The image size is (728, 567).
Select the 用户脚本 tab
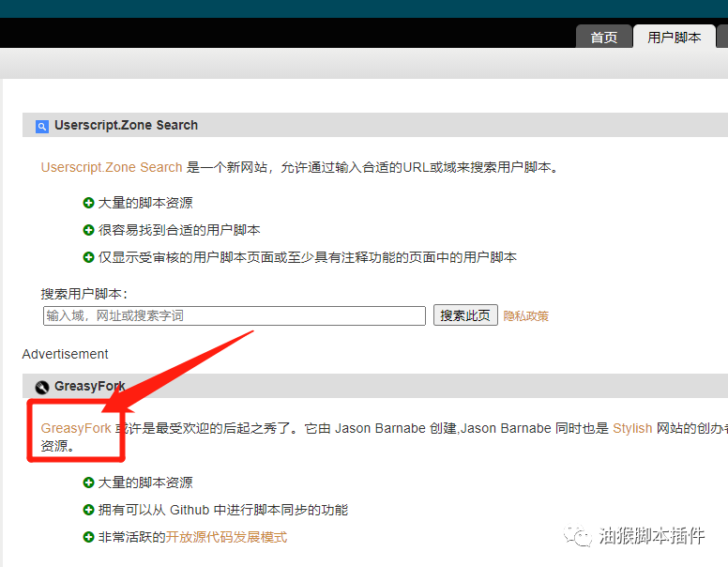click(x=674, y=38)
